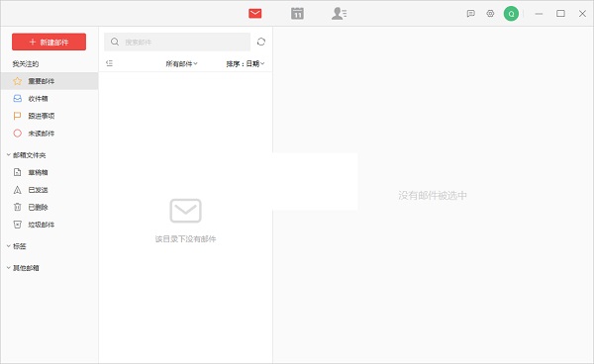
Task: Expand the 标签 tags section
Action: 8,246
